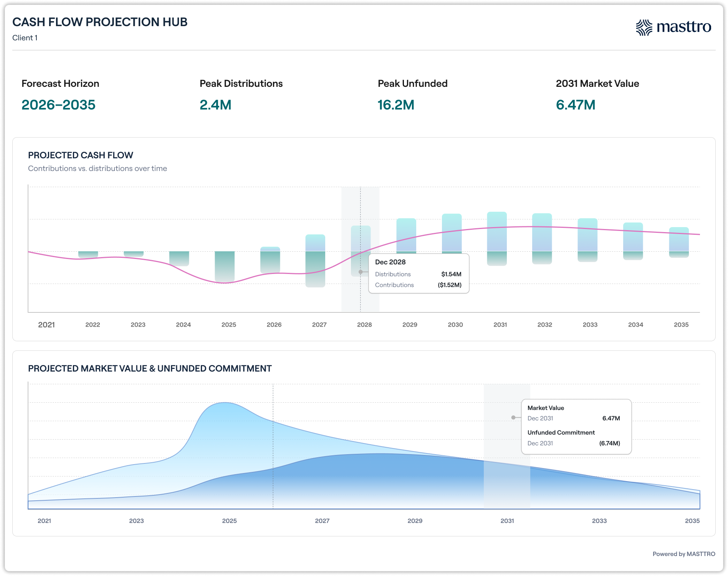Click the Distributions $1.54M tooltip value
728x576 pixels.
coord(451,274)
